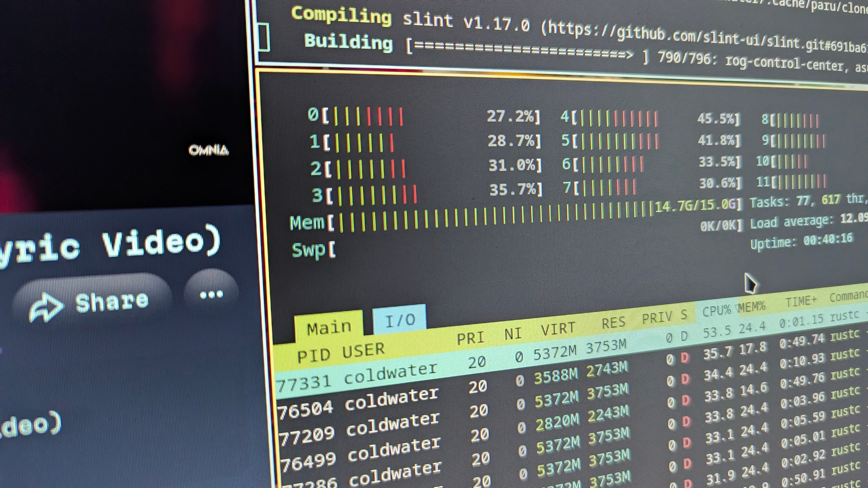Screen dimensions: 868x488
Task: Click the Tasks: 77, 617 thr text
Action: point(809,201)
